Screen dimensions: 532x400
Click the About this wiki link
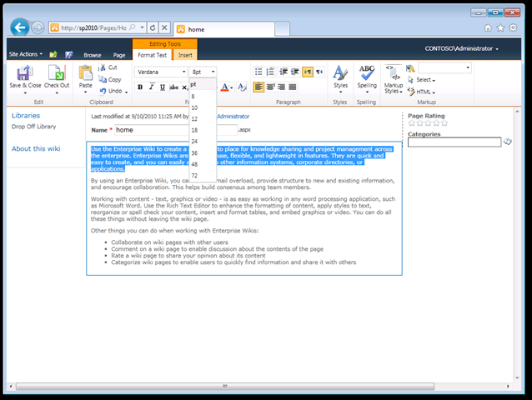[36, 148]
